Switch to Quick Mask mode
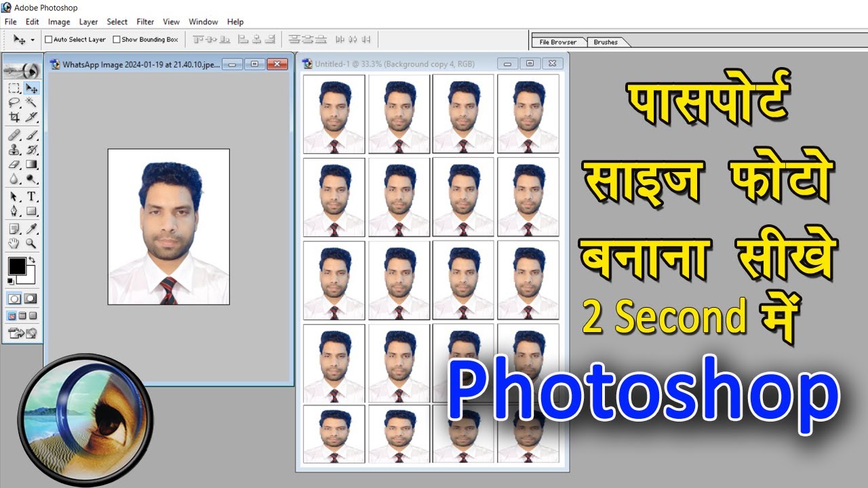The image size is (868, 488). (31, 298)
